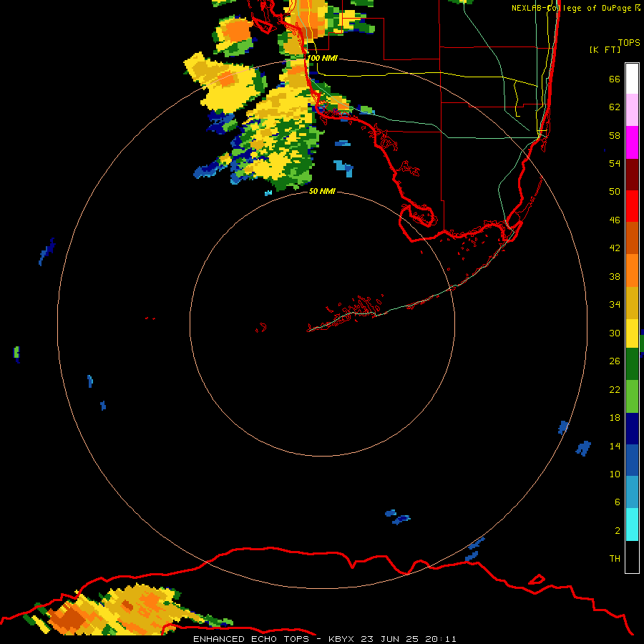Pick the gold mustard legend swatch
The width and height of the screenshot is (644, 644).
click(x=632, y=303)
